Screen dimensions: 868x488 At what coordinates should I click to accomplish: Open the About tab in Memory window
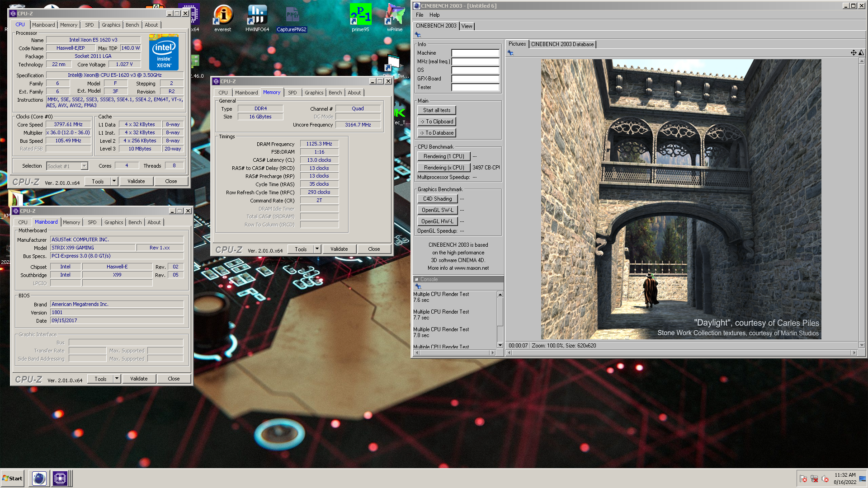point(354,93)
